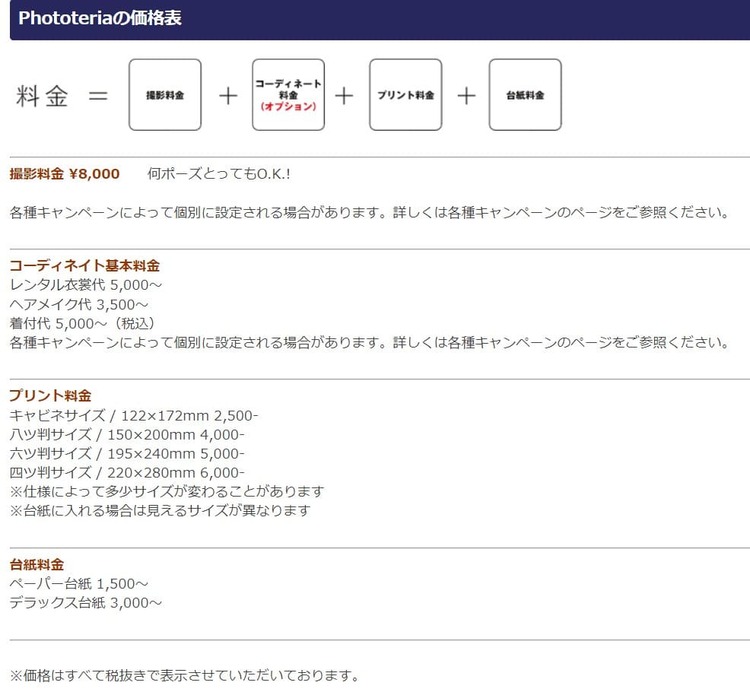Click the campaign note under 着付代 line

[x=369, y=342]
